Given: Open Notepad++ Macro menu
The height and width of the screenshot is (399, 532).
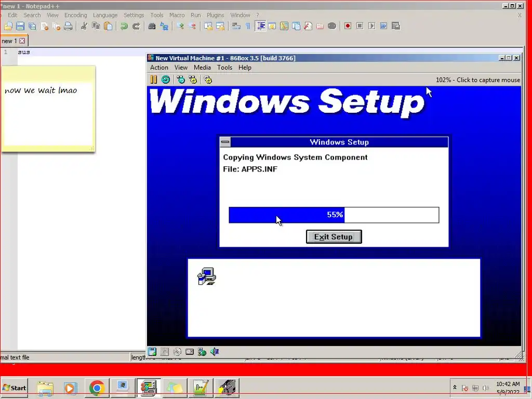Looking at the screenshot, I should (177, 15).
